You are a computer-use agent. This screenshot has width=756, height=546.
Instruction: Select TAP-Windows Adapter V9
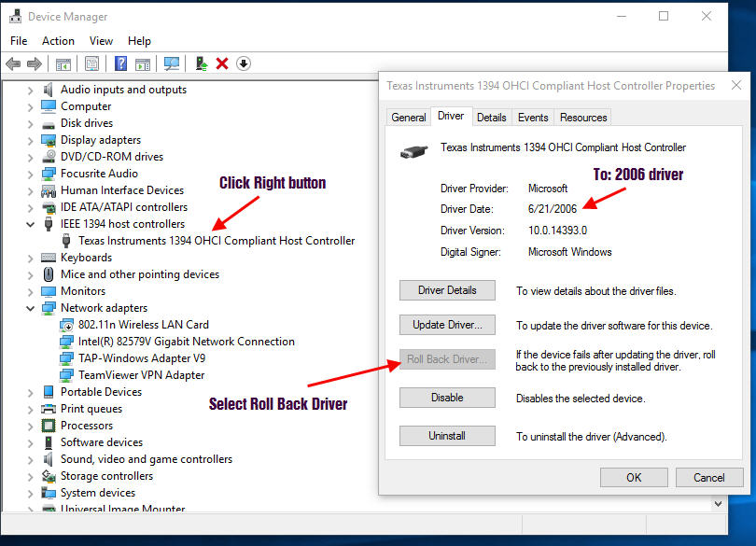(141, 358)
